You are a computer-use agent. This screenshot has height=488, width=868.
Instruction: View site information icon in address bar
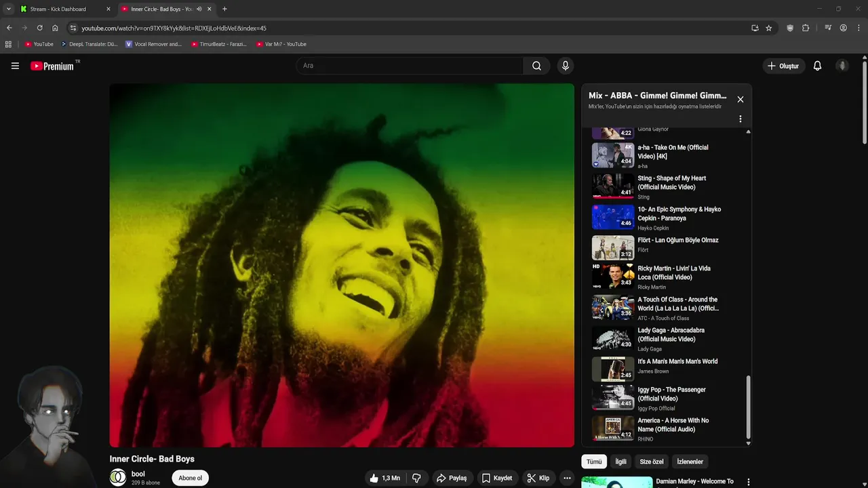tap(73, 28)
